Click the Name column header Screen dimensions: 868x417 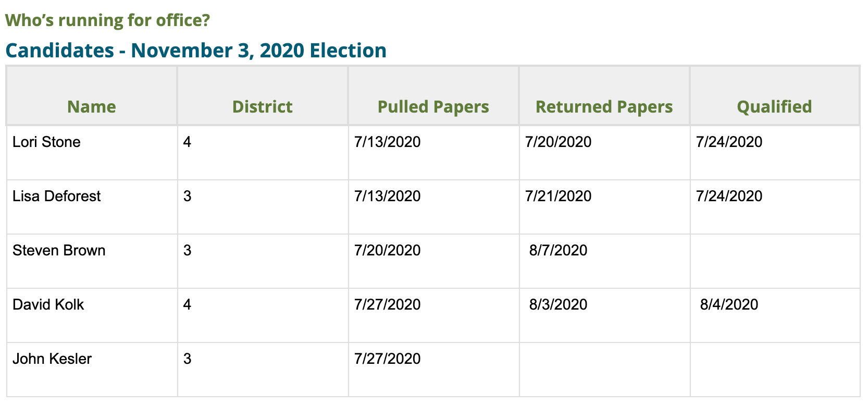pyautogui.click(x=92, y=107)
